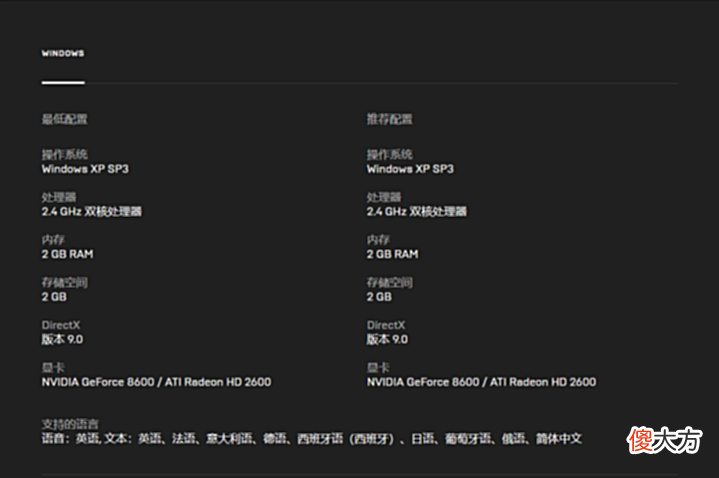
Task: Click the 显卡 label in recommended column
Action: pyautogui.click(x=378, y=368)
